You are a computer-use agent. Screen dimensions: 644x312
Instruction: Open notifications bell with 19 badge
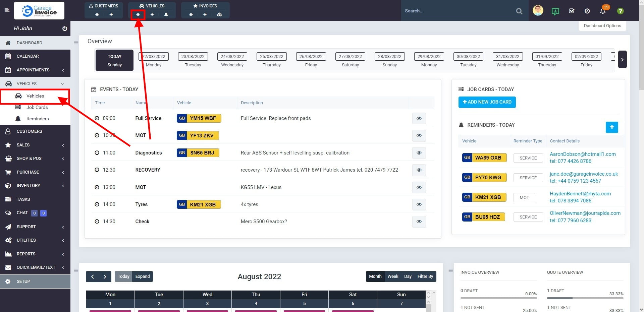pyautogui.click(x=603, y=11)
